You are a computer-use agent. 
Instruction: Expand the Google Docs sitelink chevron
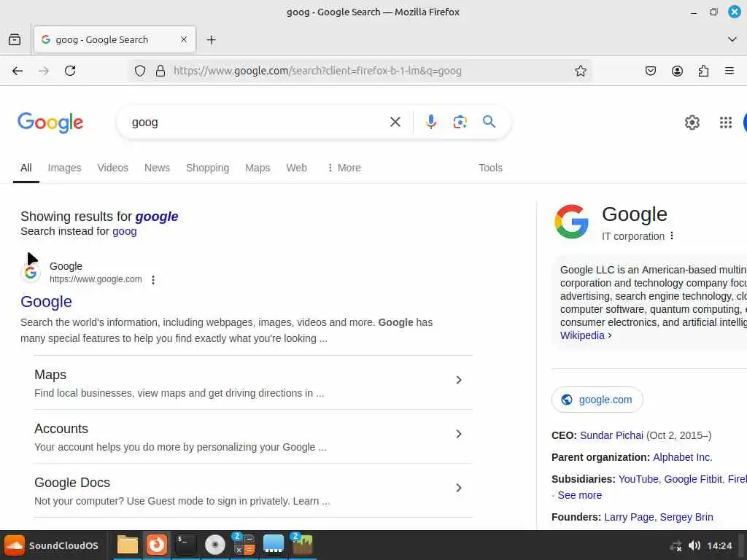tap(458, 488)
